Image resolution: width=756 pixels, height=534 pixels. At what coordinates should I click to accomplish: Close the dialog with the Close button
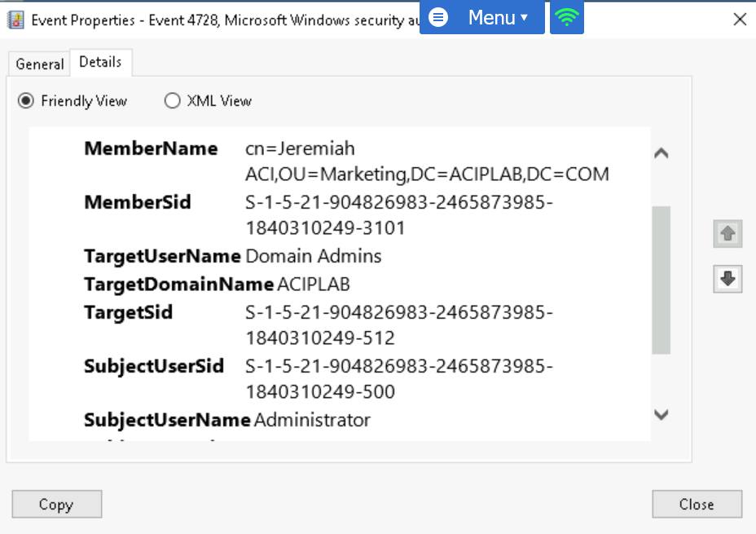point(697,504)
